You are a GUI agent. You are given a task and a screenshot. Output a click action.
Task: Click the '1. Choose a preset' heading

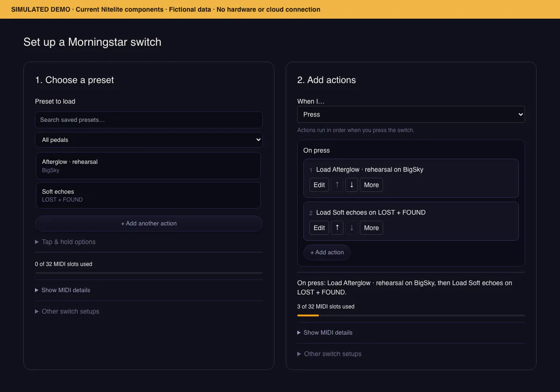pos(75,80)
